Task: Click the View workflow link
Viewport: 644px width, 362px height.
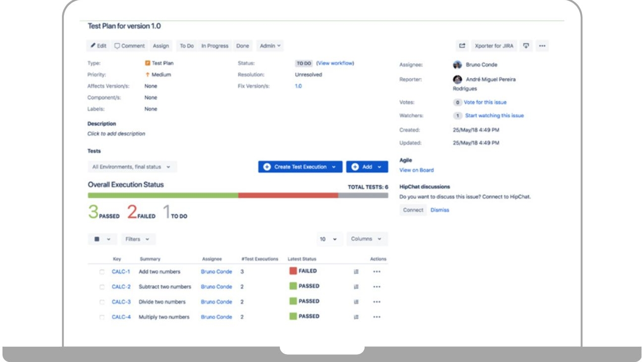Action: (335, 63)
